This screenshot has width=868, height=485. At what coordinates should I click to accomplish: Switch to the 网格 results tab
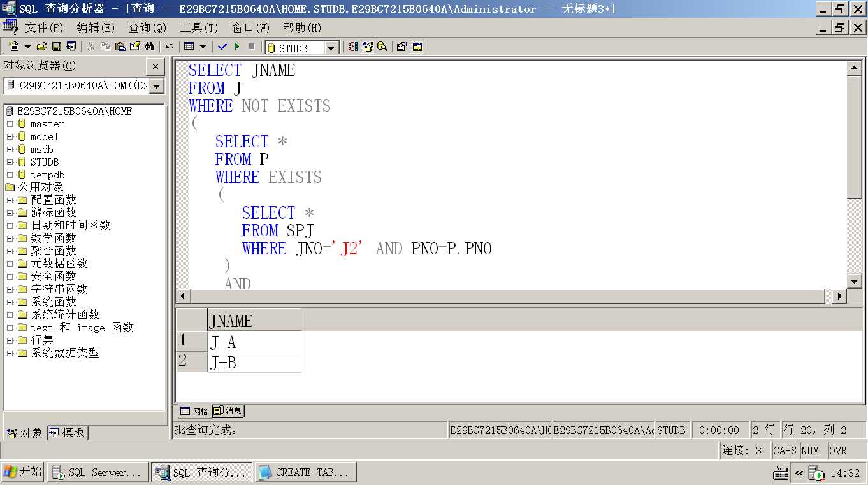point(194,412)
